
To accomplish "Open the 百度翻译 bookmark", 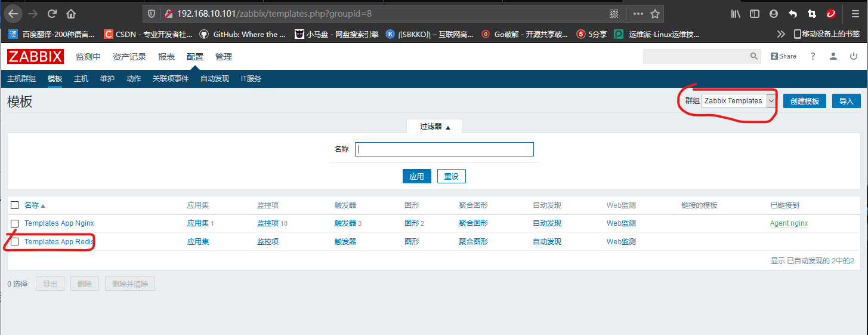I will (x=52, y=34).
